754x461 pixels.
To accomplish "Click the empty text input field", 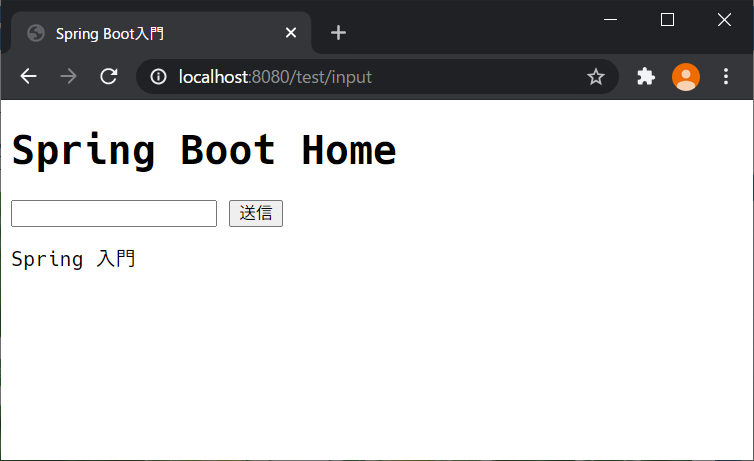I will [114, 213].
